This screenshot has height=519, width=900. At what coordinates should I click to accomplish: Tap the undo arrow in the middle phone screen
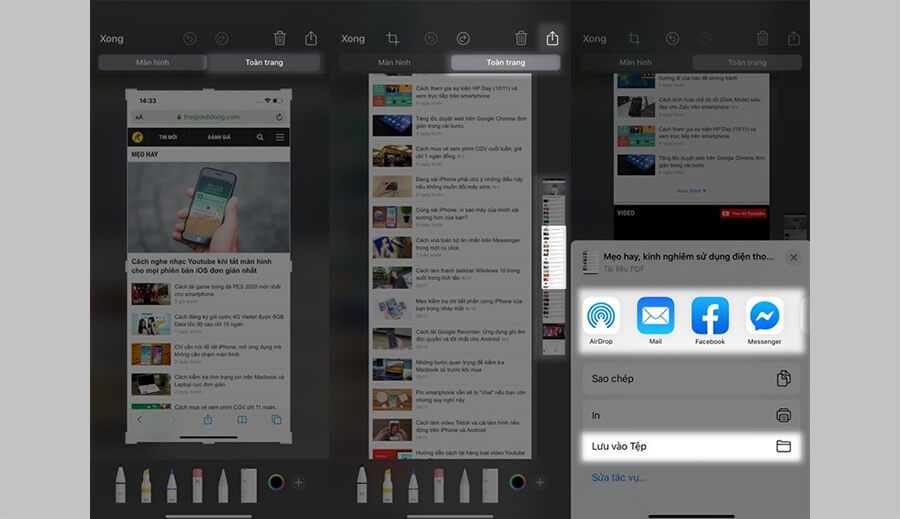pos(430,38)
